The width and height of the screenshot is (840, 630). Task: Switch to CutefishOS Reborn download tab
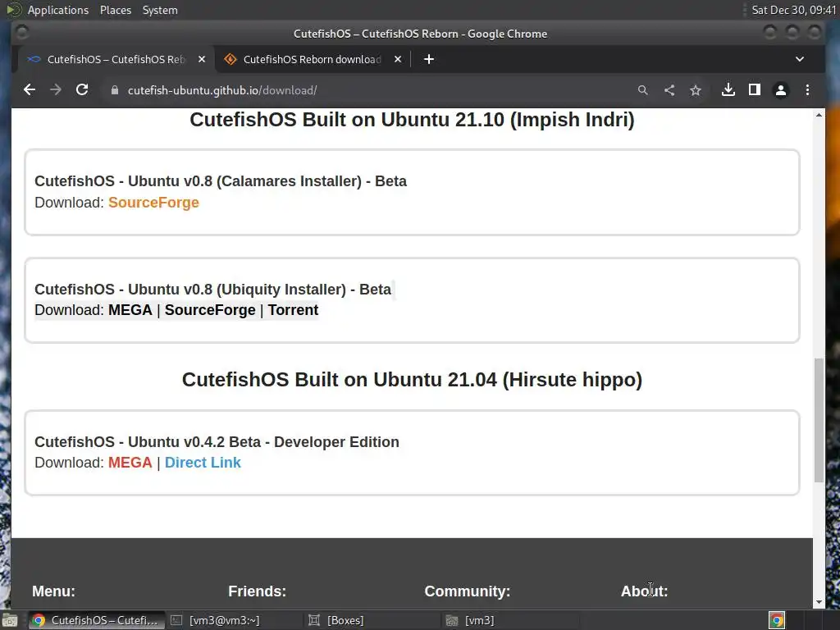pos(313,59)
